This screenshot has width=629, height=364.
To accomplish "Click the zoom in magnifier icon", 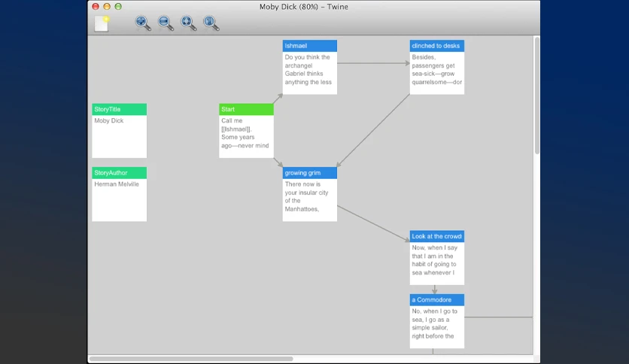I will coord(143,23).
